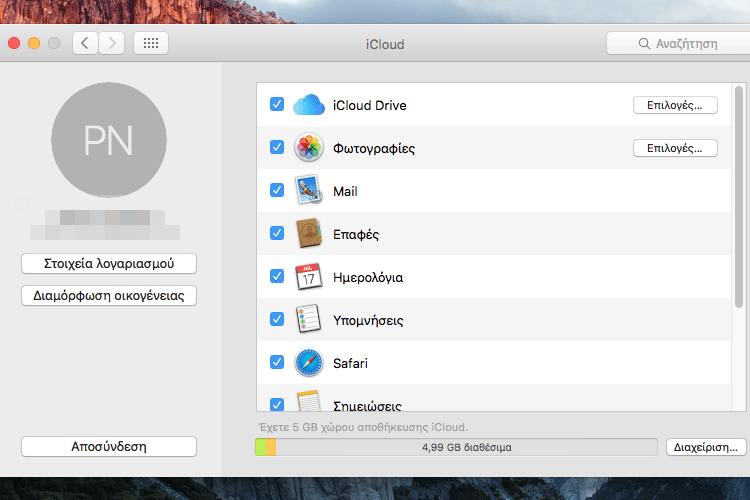Open Επιλογές for Φωτογραφίες
Screen dimensions: 750x500
675,148
